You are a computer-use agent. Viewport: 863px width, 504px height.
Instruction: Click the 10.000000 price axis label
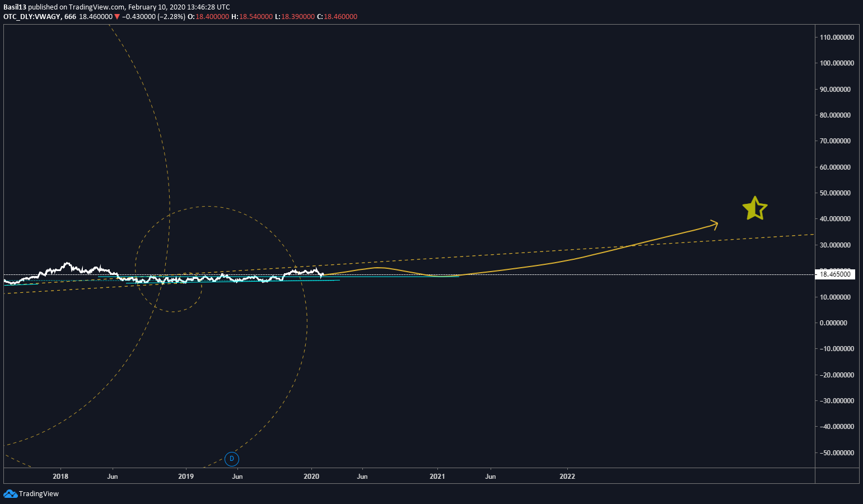[x=835, y=297]
